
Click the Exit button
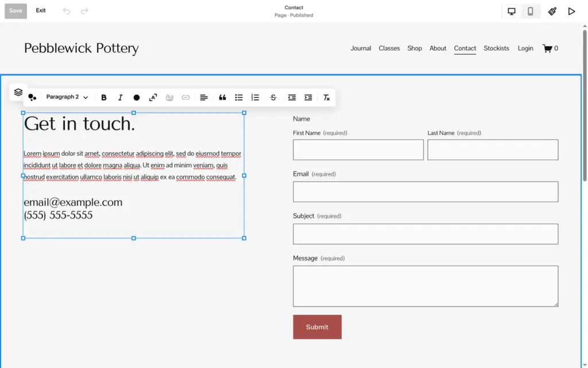(41, 10)
